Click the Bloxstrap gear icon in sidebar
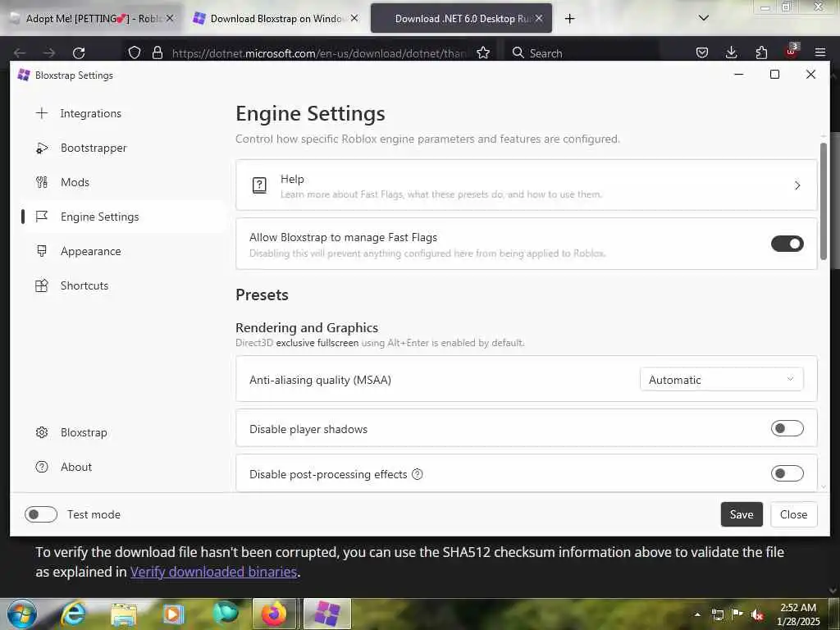Image resolution: width=840 pixels, height=630 pixels. (42, 432)
